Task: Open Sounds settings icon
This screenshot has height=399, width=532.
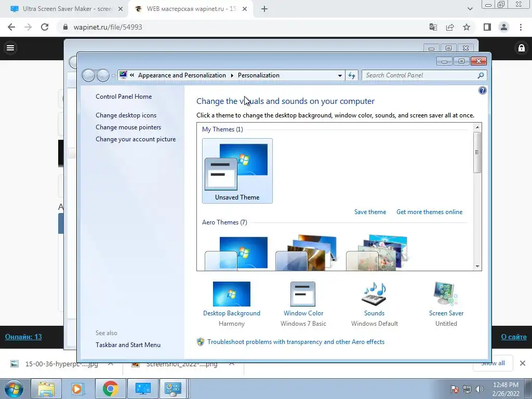Action: [x=374, y=294]
